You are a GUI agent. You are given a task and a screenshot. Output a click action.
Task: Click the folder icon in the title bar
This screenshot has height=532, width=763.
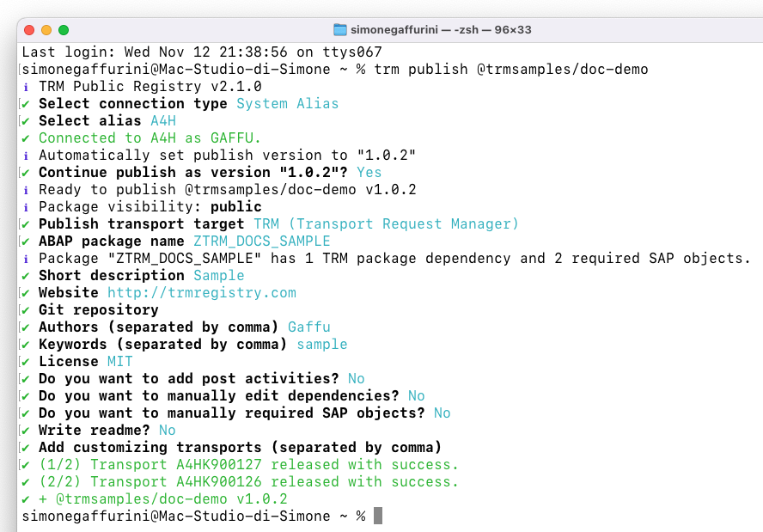click(x=339, y=30)
